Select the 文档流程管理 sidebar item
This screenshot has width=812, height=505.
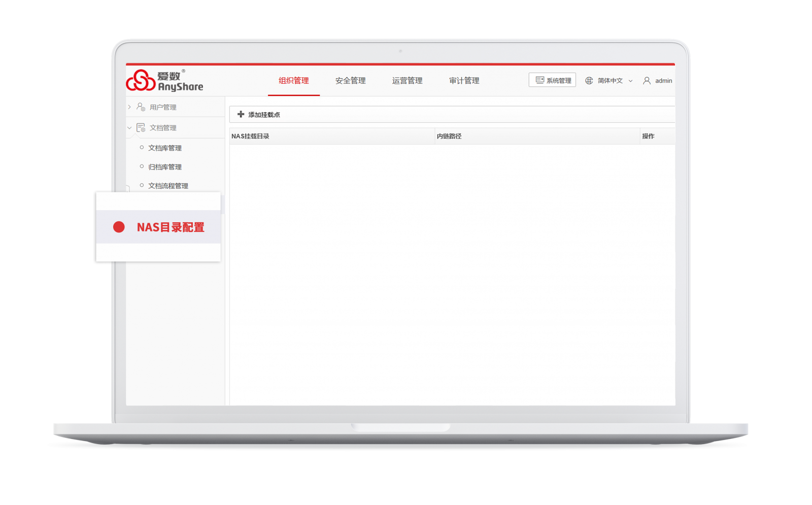click(168, 186)
